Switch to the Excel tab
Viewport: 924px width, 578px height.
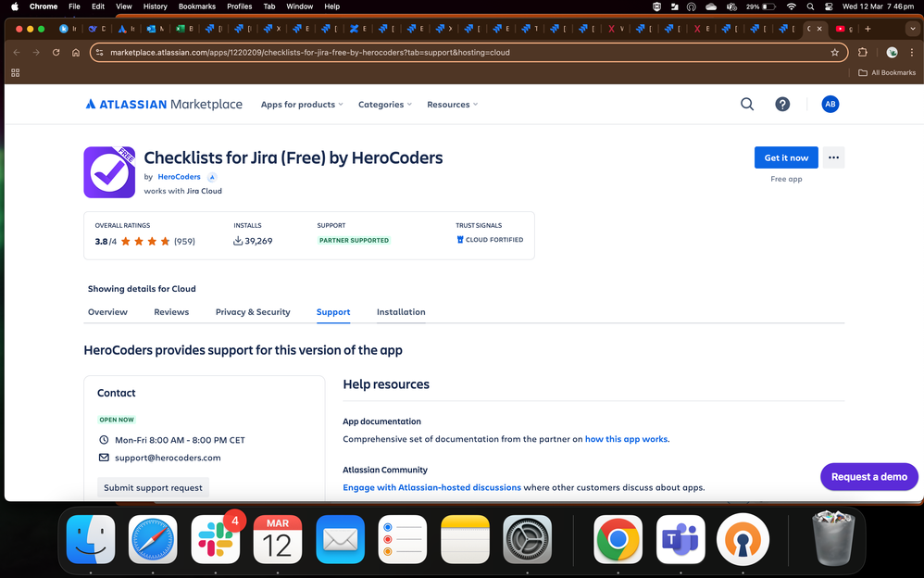pos(185,29)
